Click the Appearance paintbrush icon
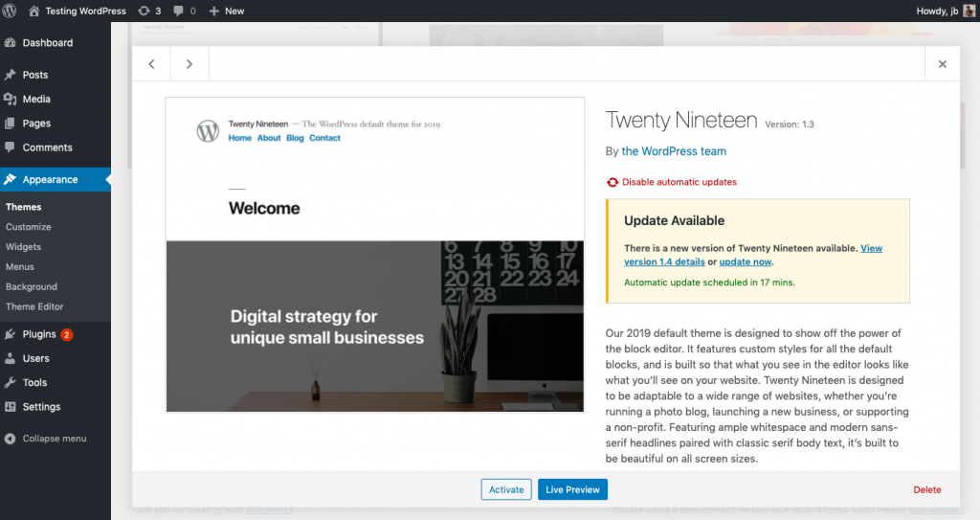 [x=10, y=180]
